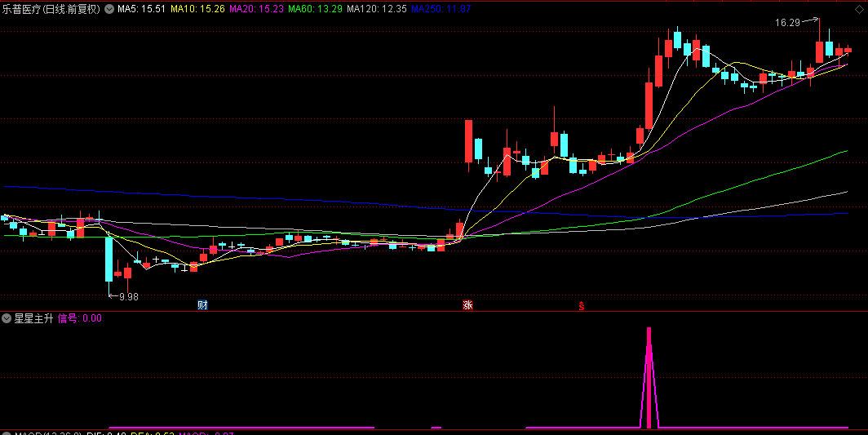Screen dimensions: 868x435
Task: Click the 乐普医疗(日线.前复权) chart title
Action: coord(51,9)
